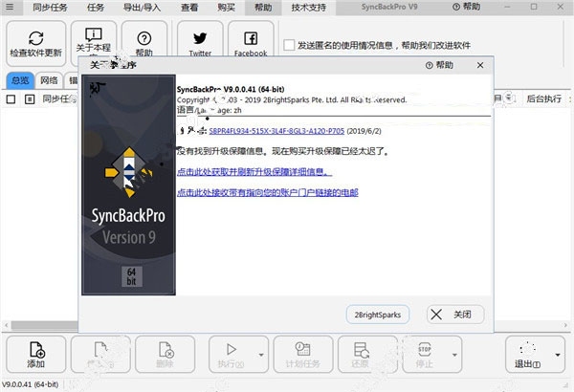Open the serial number link S8PR4FL934

pyautogui.click(x=276, y=131)
